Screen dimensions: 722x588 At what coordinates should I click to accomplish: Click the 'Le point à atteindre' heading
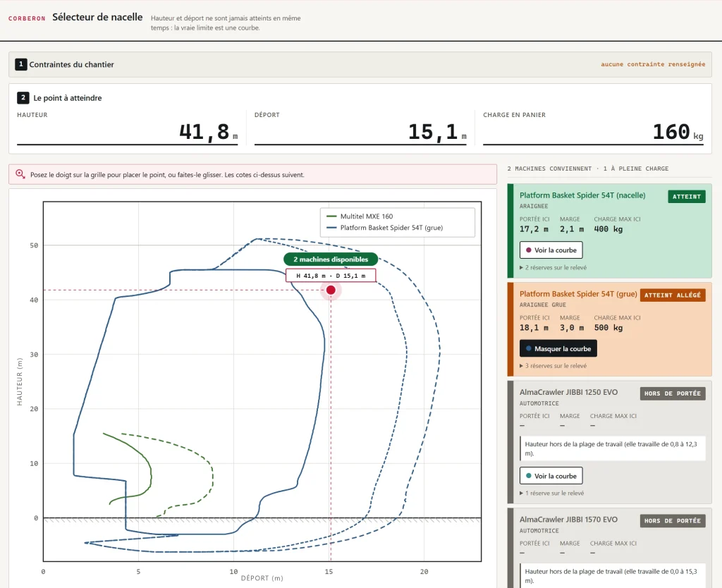click(68, 98)
